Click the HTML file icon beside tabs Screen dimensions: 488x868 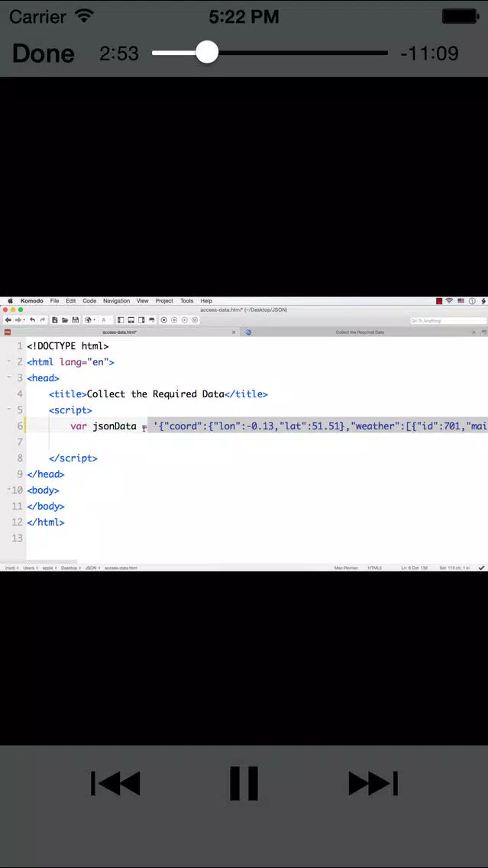tap(8, 332)
